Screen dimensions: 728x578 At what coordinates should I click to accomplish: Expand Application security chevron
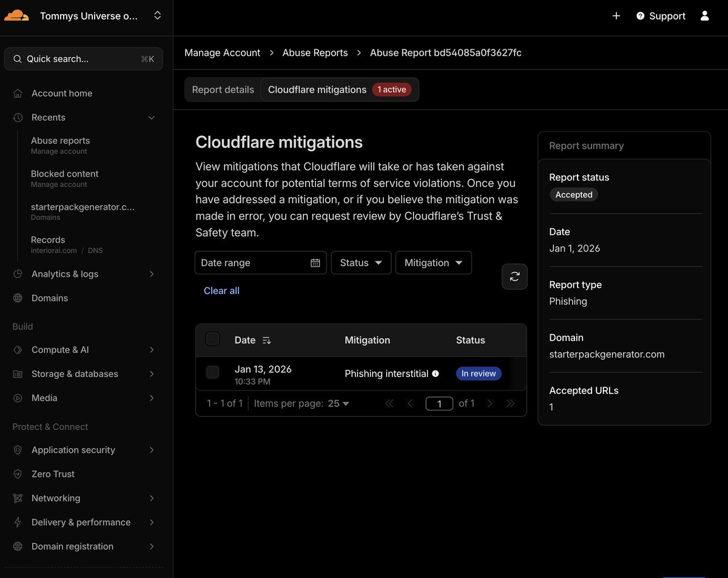pyautogui.click(x=152, y=450)
